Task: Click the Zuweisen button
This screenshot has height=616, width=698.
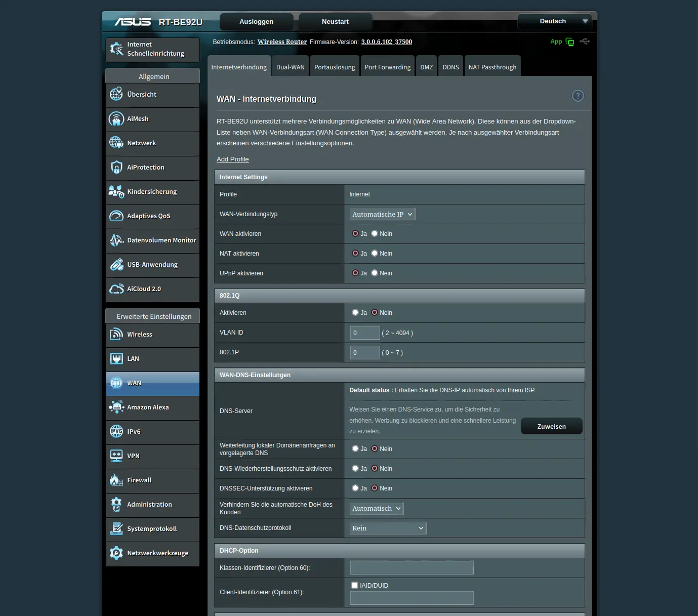Action: click(x=551, y=427)
